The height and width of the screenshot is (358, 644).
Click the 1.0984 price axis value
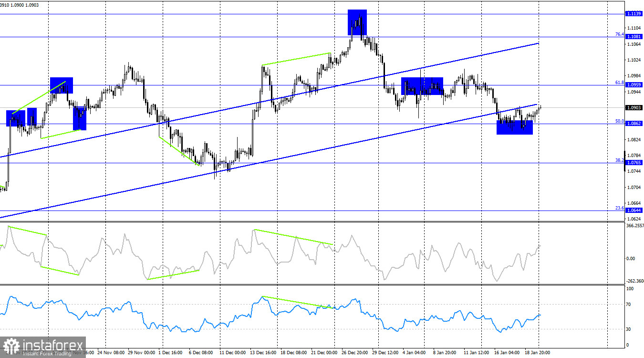tap(634, 76)
